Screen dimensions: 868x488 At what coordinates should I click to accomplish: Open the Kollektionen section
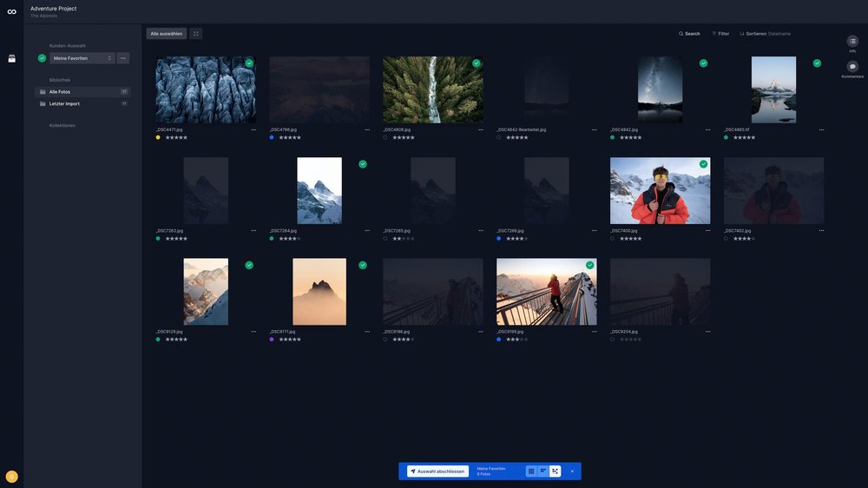click(62, 126)
